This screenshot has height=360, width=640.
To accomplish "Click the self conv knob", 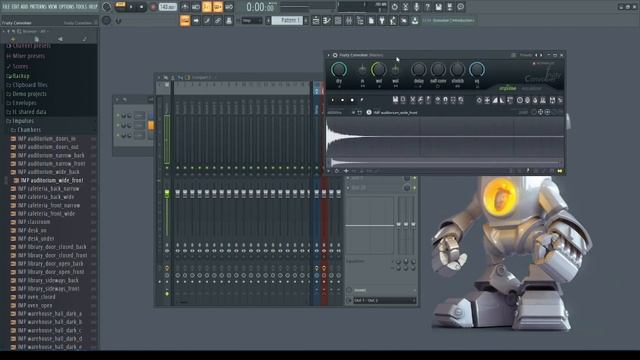I will [438, 70].
